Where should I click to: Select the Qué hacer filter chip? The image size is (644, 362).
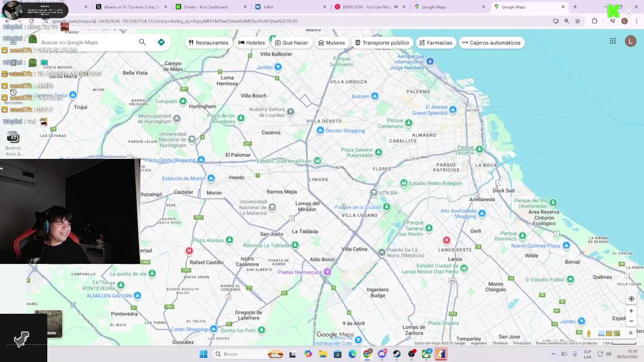pos(291,43)
